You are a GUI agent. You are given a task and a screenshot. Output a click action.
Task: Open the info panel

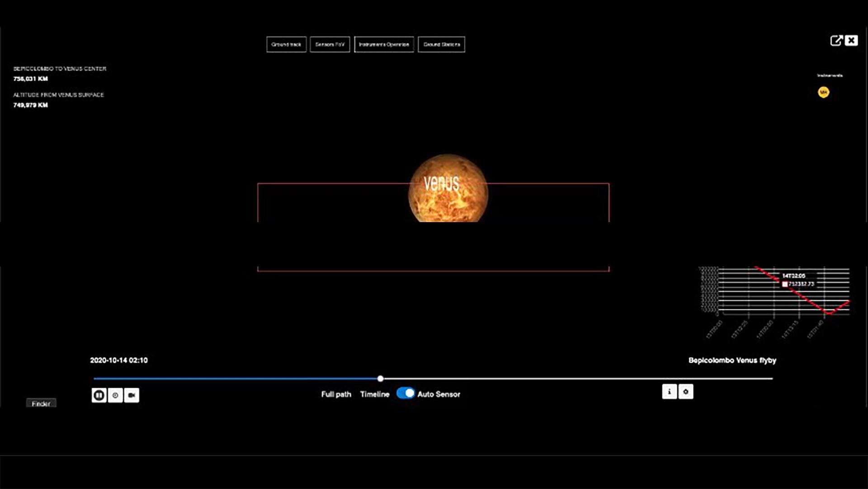tap(669, 392)
